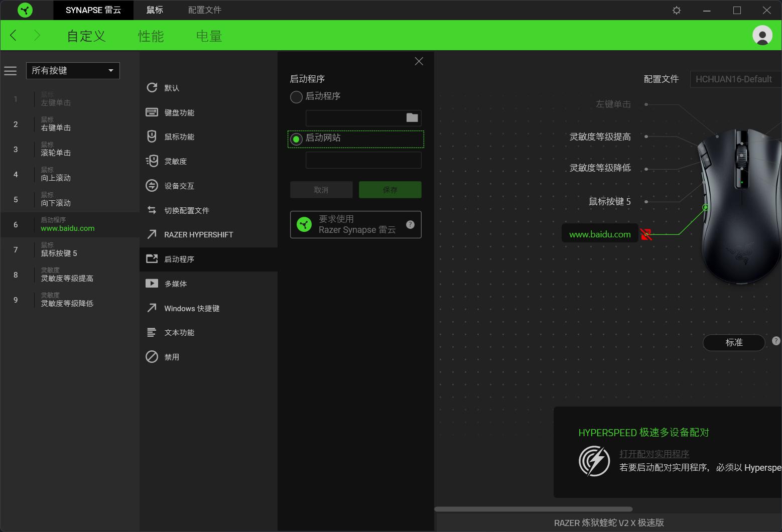Viewport: 782px width, 532px height.
Task: Select the 启动网站 radio button
Action: (x=296, y=139)
